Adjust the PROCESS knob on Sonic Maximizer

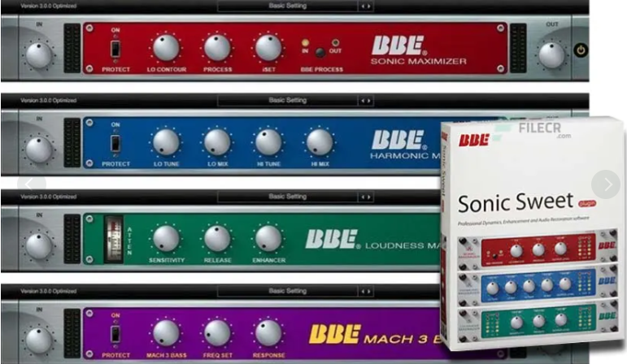coord(217,48)
